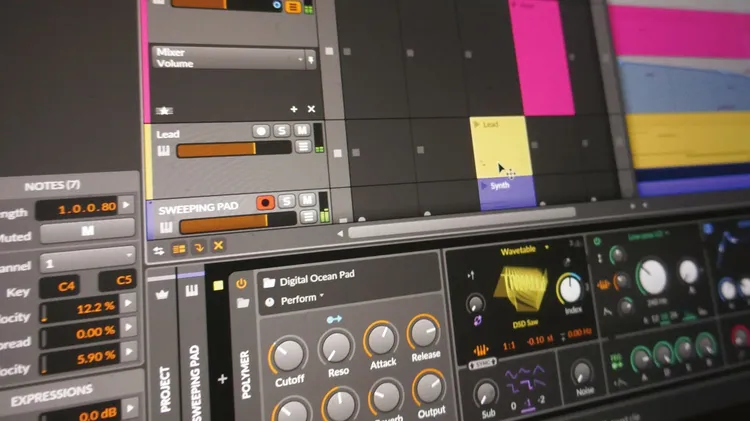Open the list icon button on Lead track
This screenshot has height=421, width=750.
(303, 146)
